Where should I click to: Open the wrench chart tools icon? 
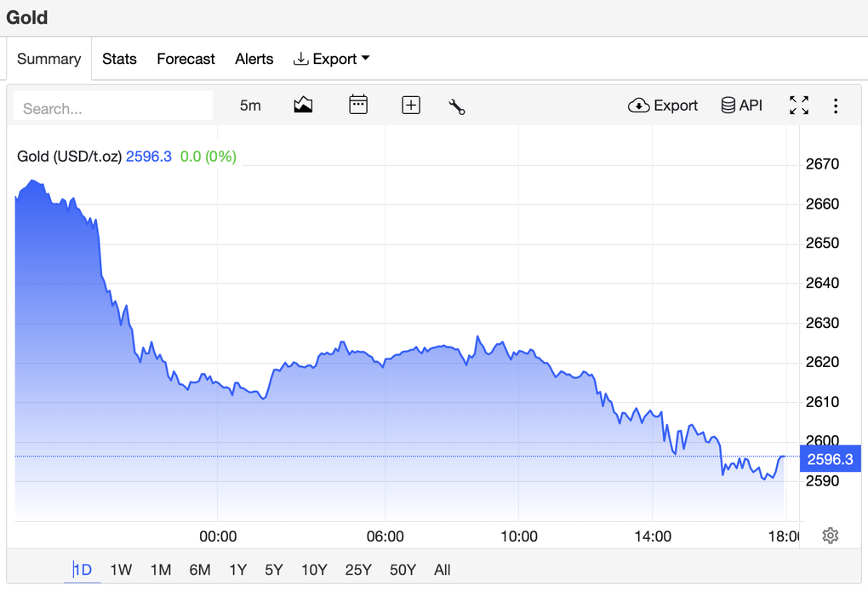[456, 106]
